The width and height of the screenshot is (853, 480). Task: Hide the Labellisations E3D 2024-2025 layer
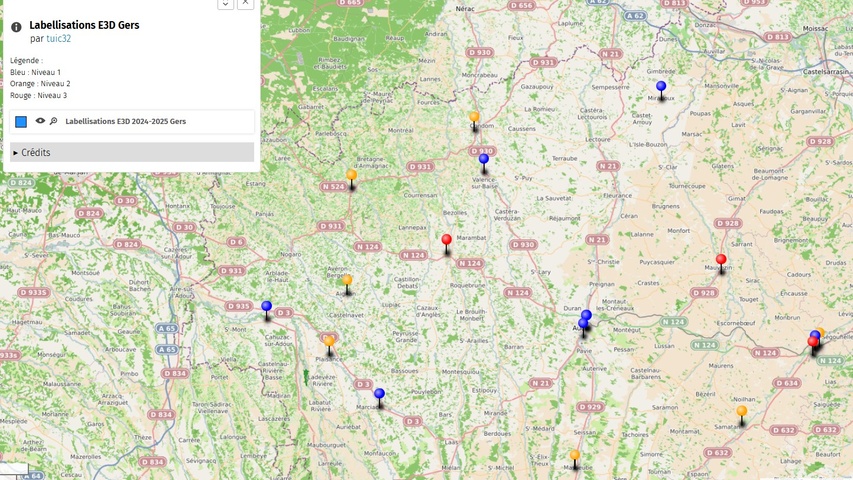pyautogui.click(x=40, y=121)
